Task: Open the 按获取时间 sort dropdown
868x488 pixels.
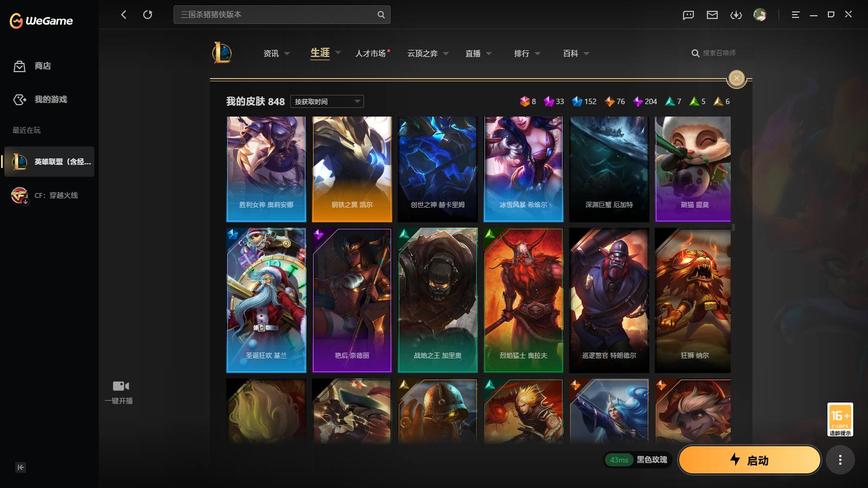Action: coord(327,101)
